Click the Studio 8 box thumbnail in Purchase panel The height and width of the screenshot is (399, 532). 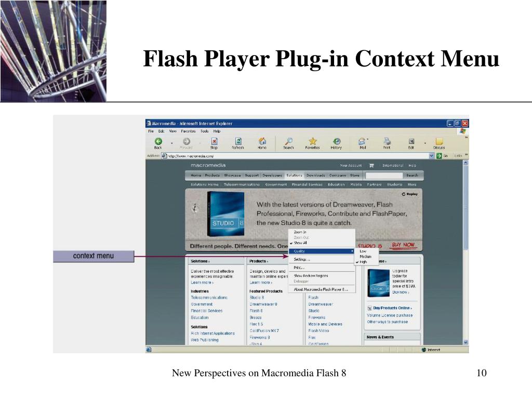click(379, 283)
